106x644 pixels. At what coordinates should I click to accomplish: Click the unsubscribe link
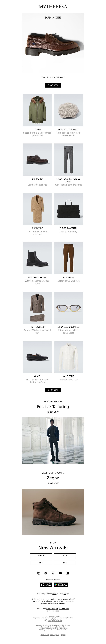click(68, 599)
